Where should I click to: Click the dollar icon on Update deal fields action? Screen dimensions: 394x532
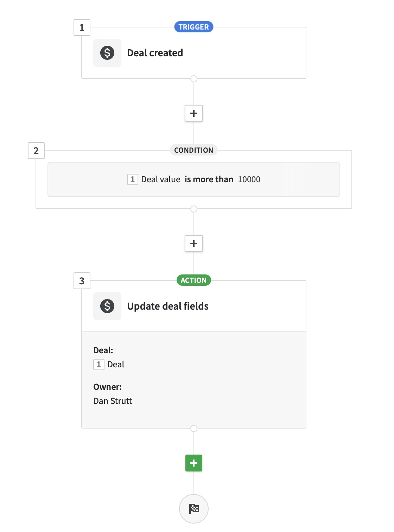pos(107,306)
